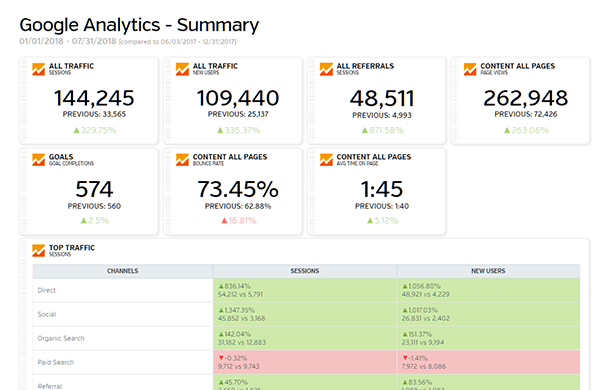Click PREVIOUS: 72,426 text
This screenshot has height=390, width=610.
[x=526, y=114]
